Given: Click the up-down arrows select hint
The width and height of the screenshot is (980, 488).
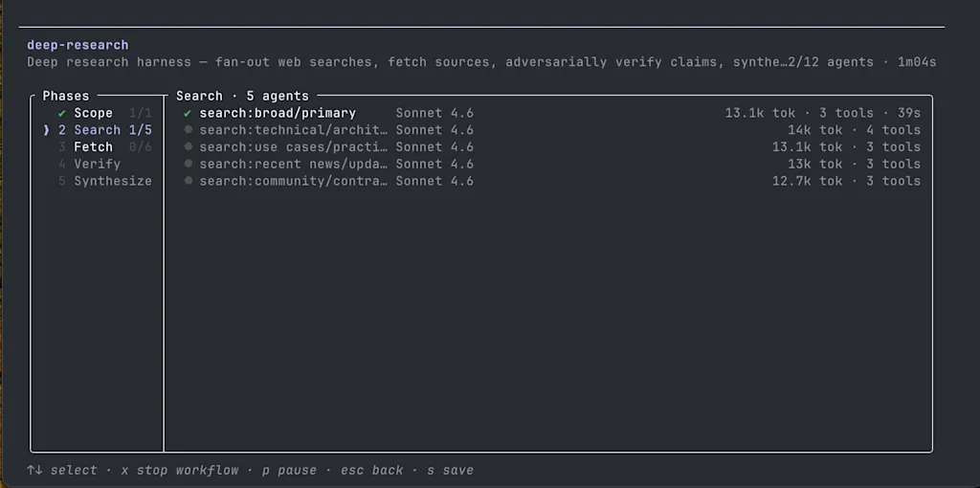Looking at the screenshot, I should pyautogui.click(x=34, y=470).
